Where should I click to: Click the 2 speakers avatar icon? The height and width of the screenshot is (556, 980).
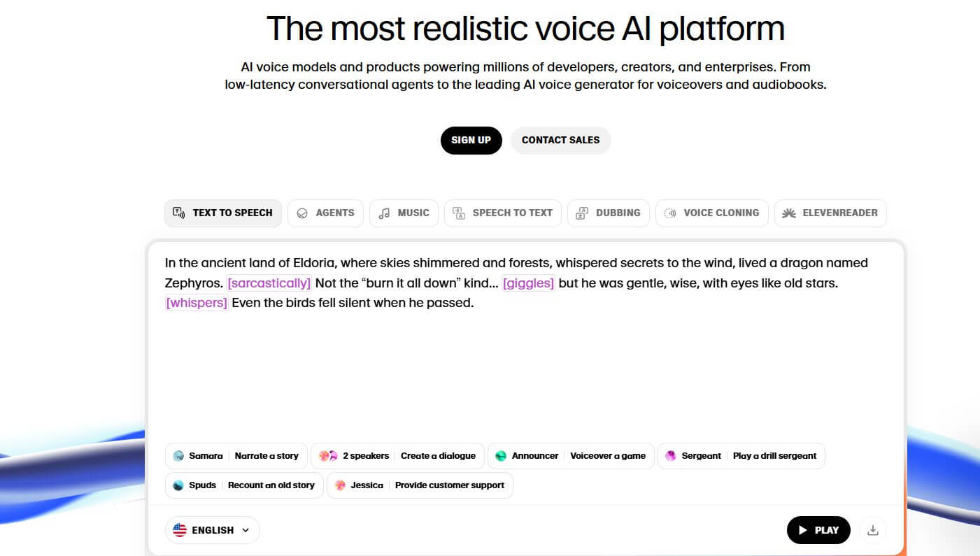click(328, 456)
